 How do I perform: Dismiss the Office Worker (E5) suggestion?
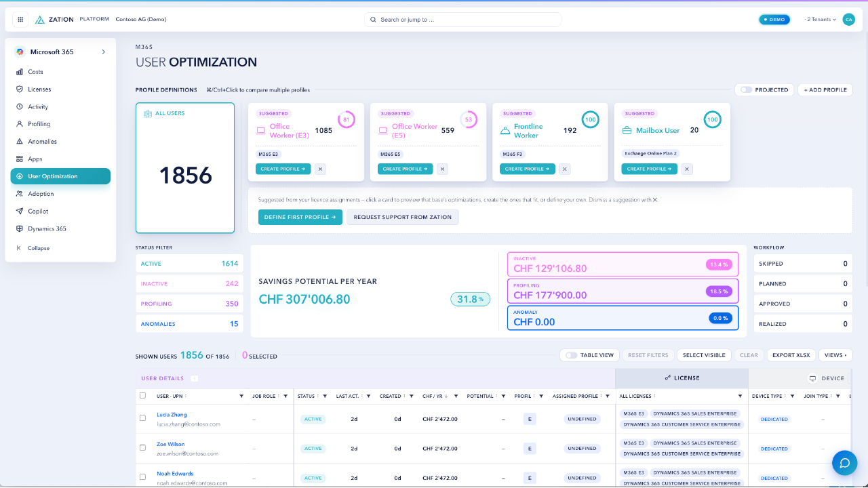pos(442,169)
